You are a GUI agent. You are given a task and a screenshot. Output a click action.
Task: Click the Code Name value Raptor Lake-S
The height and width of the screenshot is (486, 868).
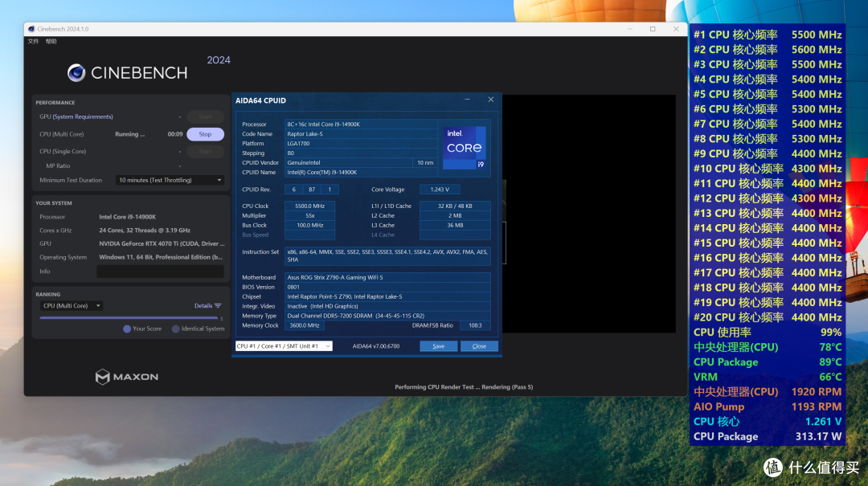pos(361,134)
